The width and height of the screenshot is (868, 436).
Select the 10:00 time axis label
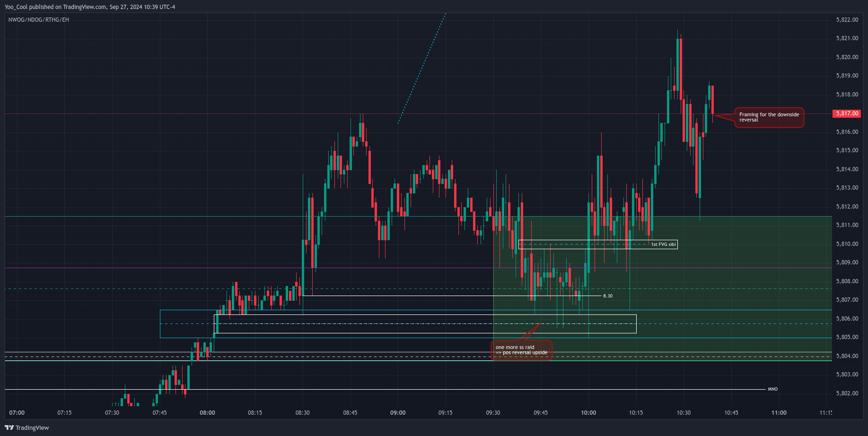[588, 413]
